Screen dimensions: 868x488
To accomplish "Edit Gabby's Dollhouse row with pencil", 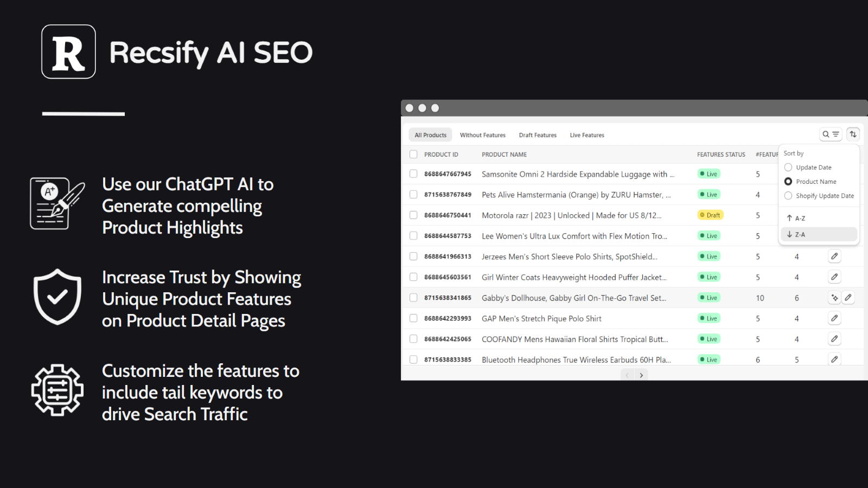I will pos(848,298).
